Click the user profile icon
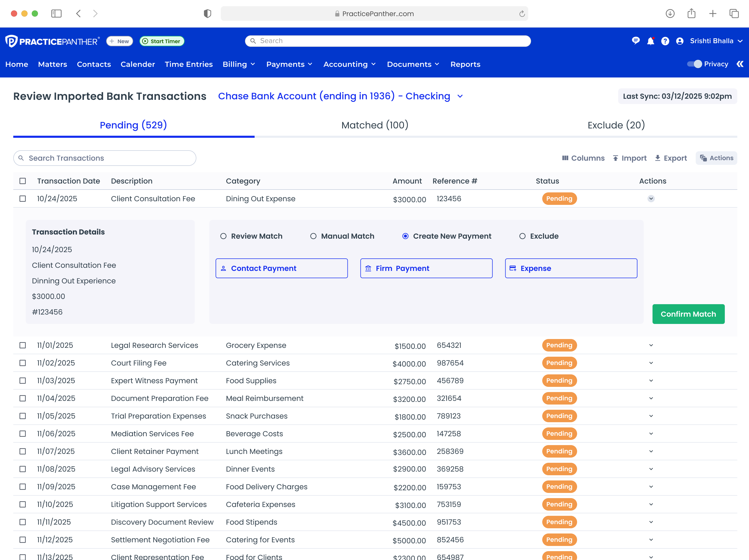This screenshot has height=560, width=749. coord(680,41)
